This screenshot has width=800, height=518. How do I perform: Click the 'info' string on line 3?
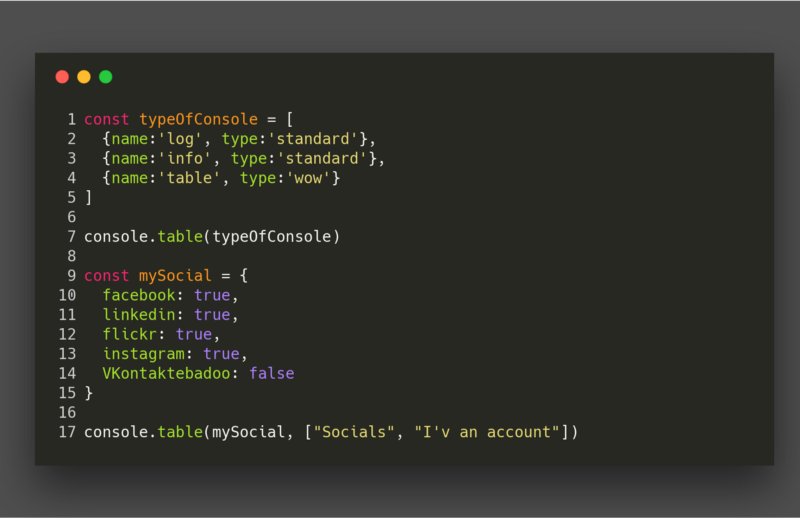tap(185, 158)
